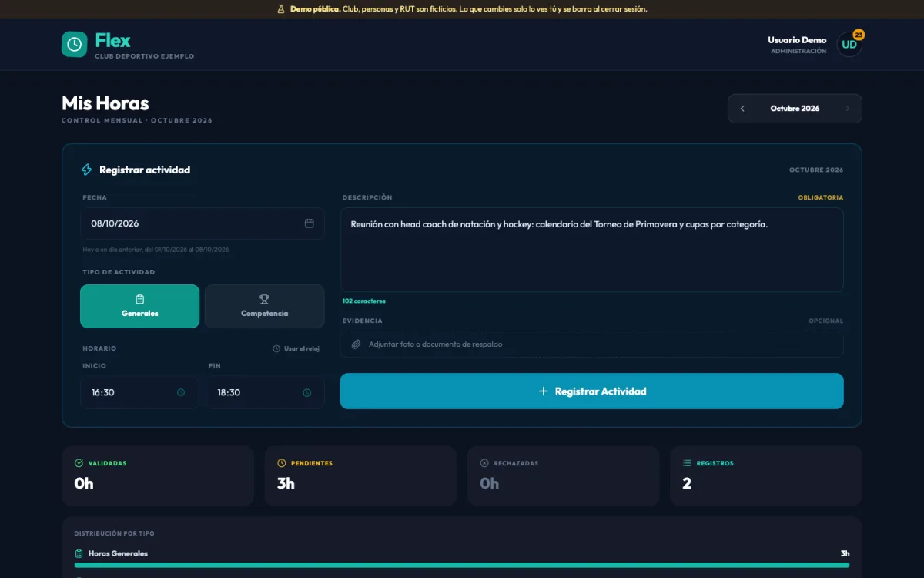Click the clock icon in Fin field
The width and height of the screenshot is (924, 578).
tap(307, 392)
